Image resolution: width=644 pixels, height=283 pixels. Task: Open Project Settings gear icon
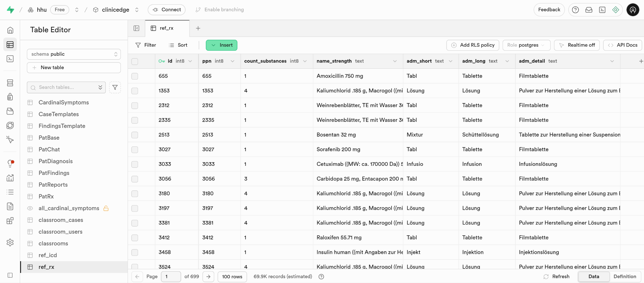click(x=10, y=242)
